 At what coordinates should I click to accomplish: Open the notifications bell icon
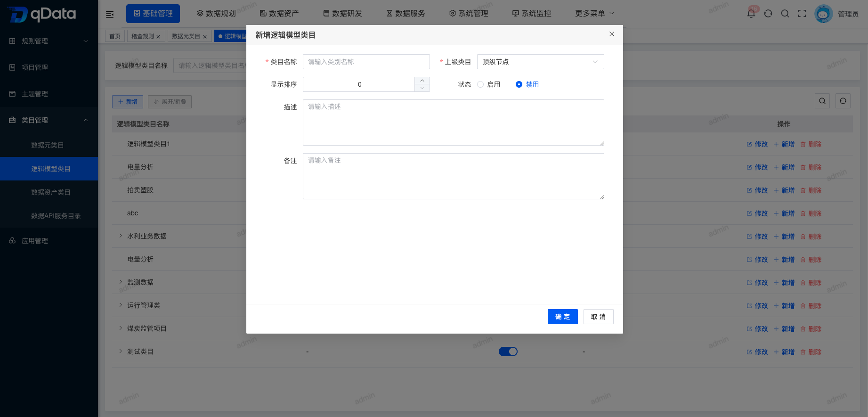751,13
